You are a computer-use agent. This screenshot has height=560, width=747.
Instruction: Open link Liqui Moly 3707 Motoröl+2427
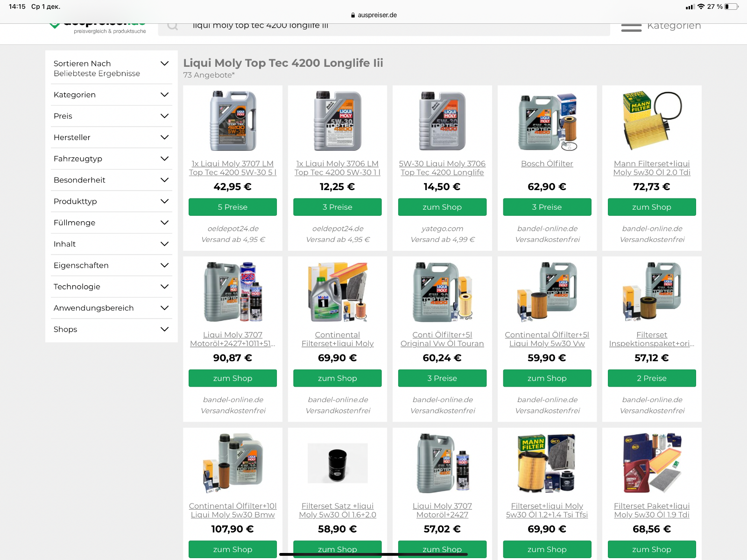point(442,510)
